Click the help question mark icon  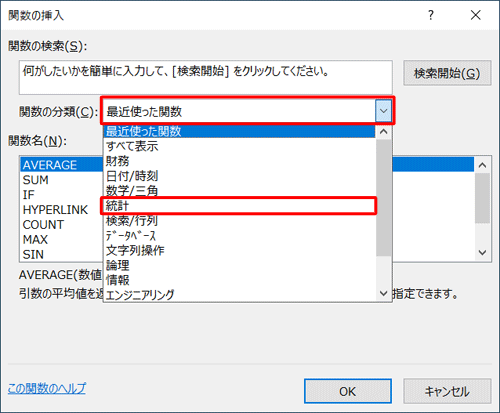tap(431, 15)
